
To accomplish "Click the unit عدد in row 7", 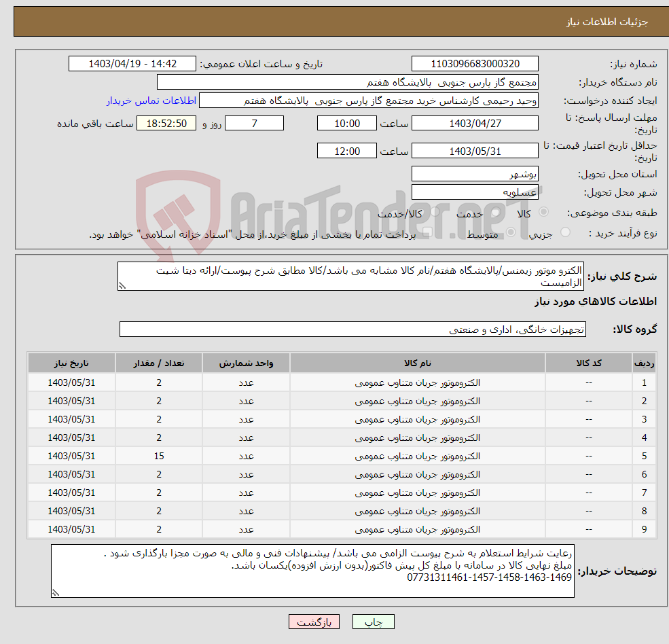I will click(246, 493).
